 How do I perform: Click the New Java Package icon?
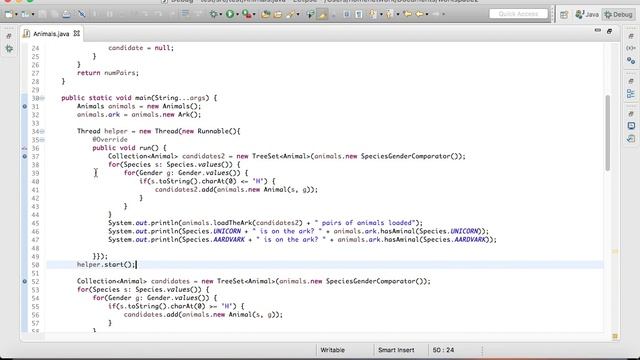pyautogui.click(x=265, y=14)
